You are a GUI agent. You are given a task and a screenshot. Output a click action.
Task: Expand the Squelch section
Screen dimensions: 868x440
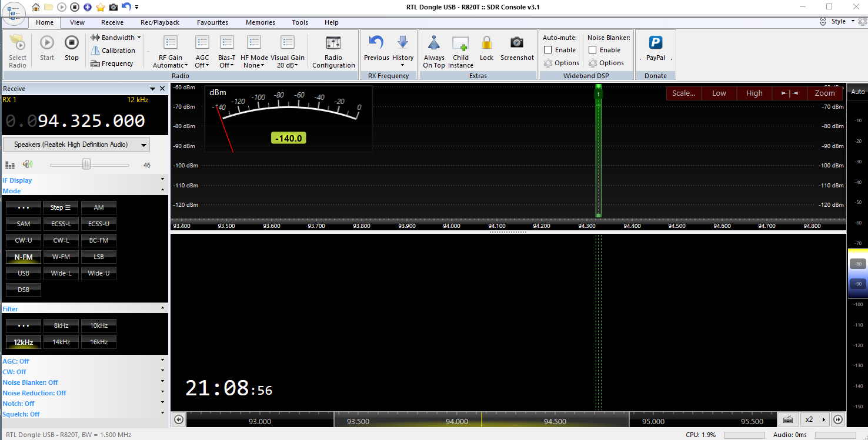pos(162,414)
